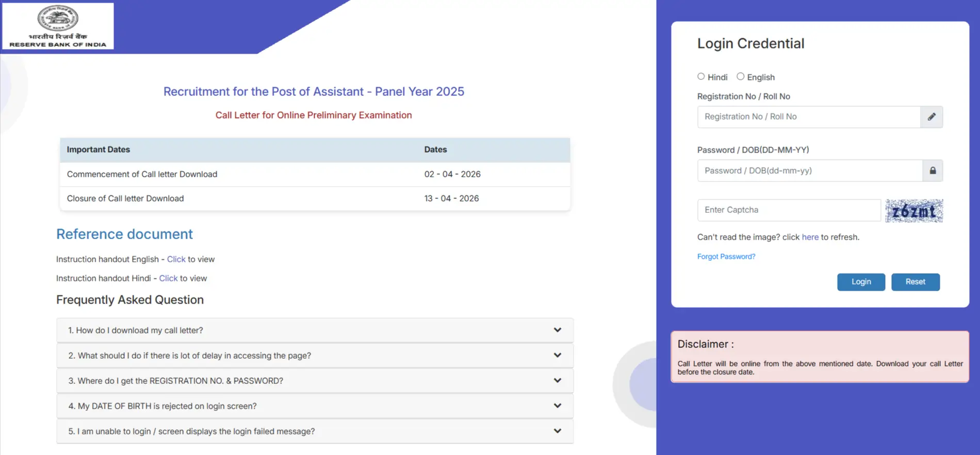Click 'Closure of Call letter Download' row text
This screenshot has height=455, width=980.
pos(125,198)
